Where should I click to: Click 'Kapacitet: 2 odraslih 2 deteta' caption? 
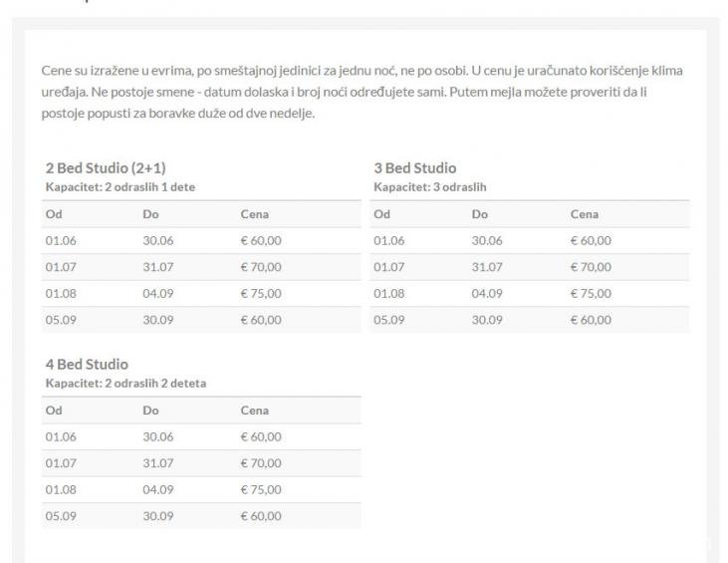[x=125, y=384]
